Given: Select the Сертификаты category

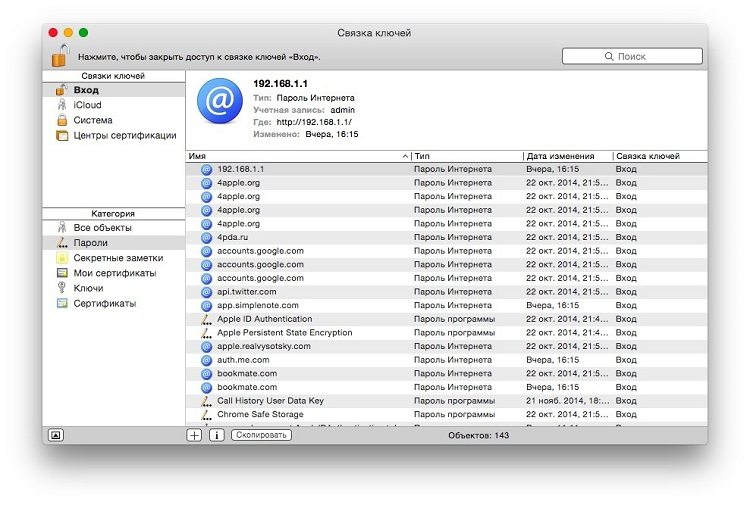Looking at the screenshot, I should tap(104, 303).
